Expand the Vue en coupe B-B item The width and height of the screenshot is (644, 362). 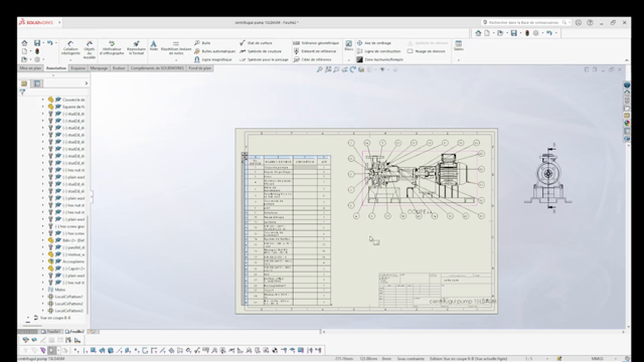[29, 318]
